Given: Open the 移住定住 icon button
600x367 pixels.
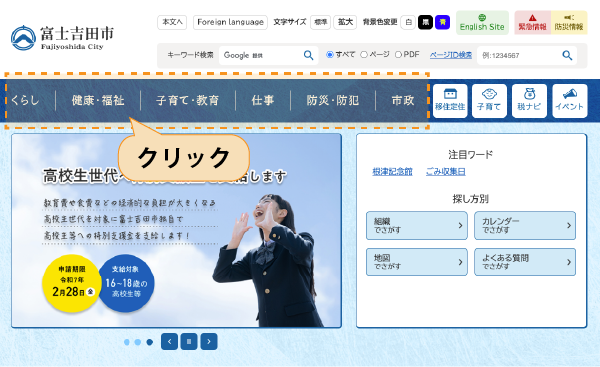Looking at the screenshot, I should [450, 101].
